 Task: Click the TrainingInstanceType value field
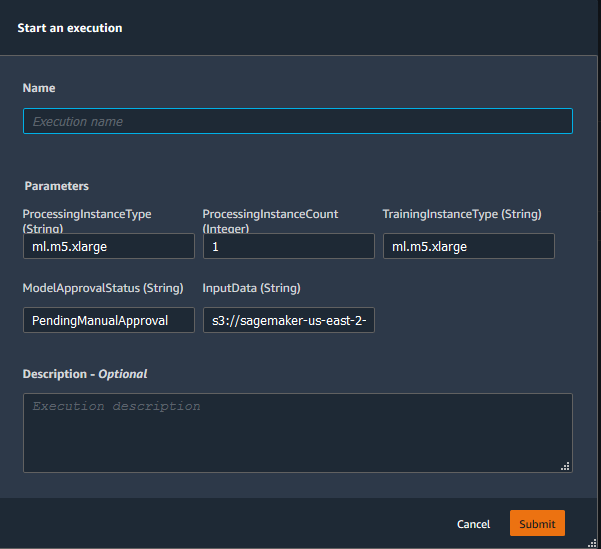pyautogui.click(x=468, y=246)
